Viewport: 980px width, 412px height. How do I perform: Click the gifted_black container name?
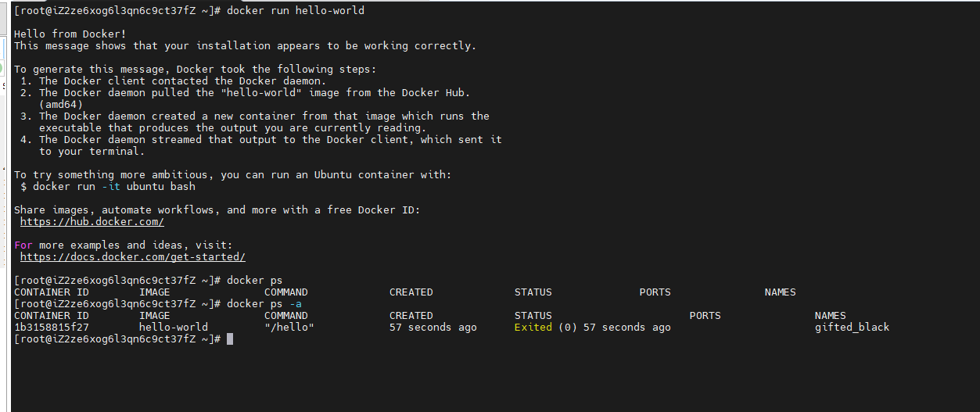(x=852, y=328)
